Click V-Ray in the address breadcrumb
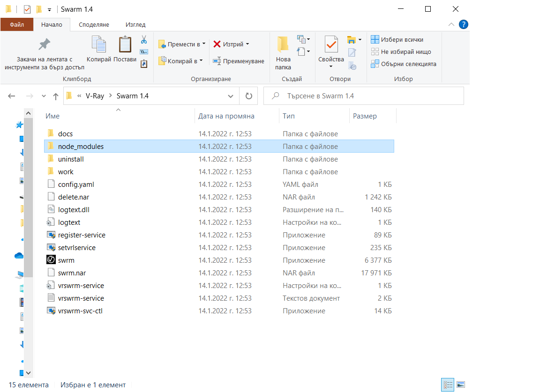The image size is (540, 392). [x=95, y=96]
